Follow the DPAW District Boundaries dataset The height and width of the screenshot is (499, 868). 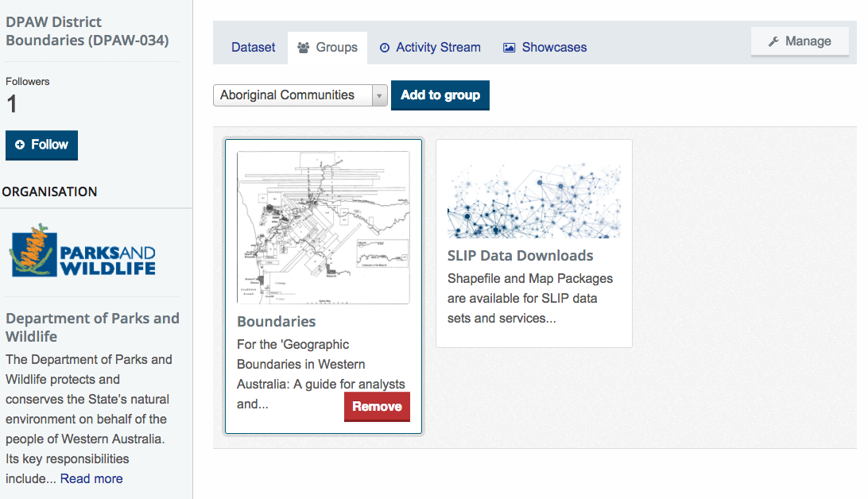(x=41, y=145)
